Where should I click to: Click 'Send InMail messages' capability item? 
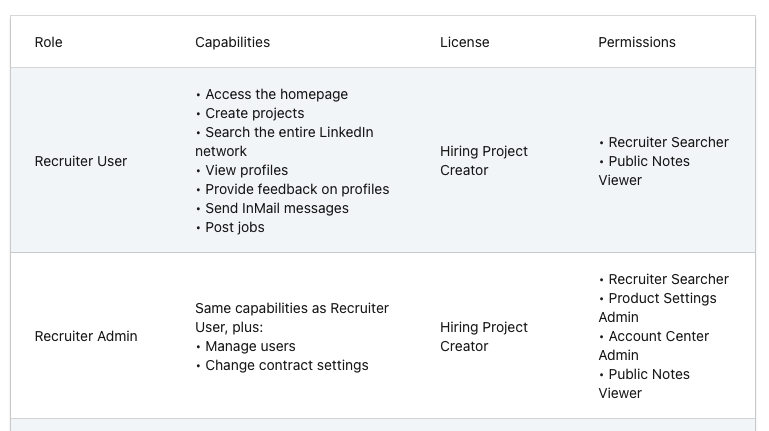click(x=277, y=208)
